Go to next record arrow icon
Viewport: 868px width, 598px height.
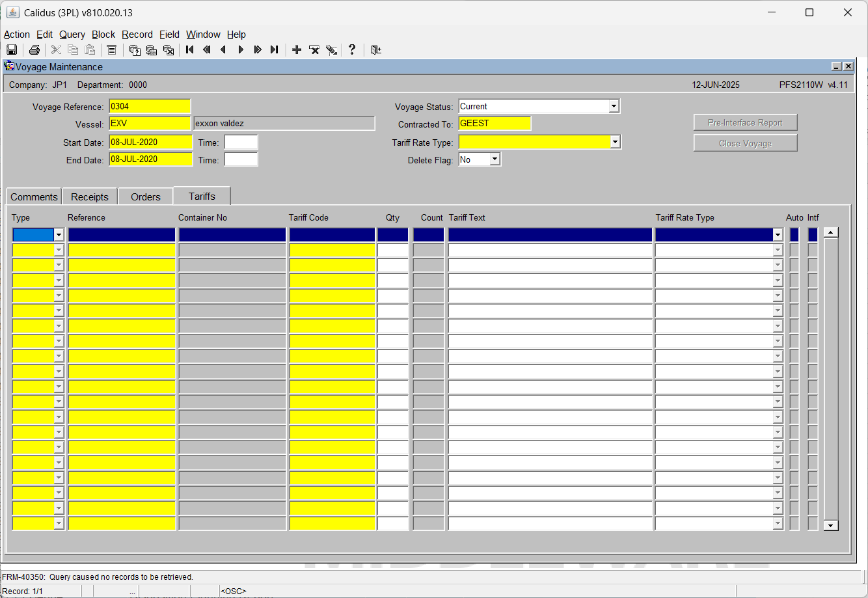pyautogui.click(x=241, y=49)
